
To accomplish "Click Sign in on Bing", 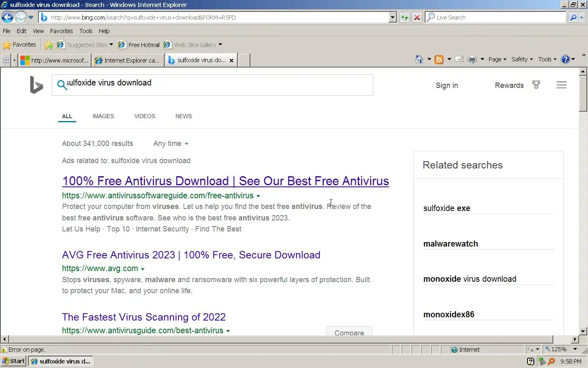I will click(x=447, y=85).
